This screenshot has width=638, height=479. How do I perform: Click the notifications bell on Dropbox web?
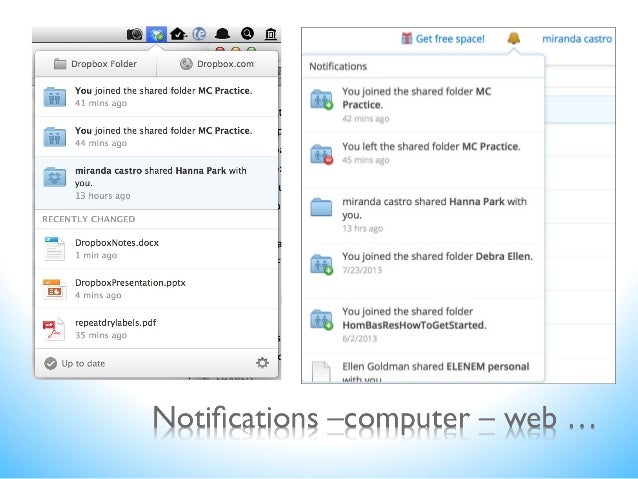[x=514, y=38]
